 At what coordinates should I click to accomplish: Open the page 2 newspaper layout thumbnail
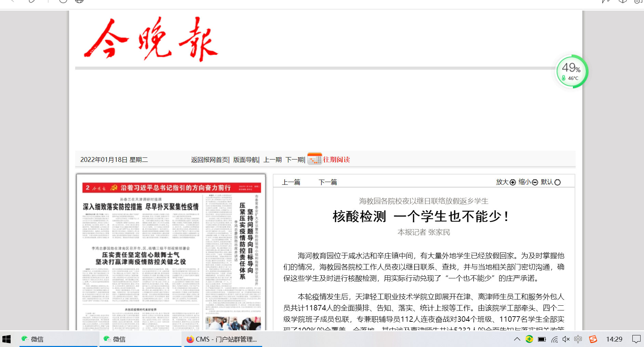tap(171, 253)
